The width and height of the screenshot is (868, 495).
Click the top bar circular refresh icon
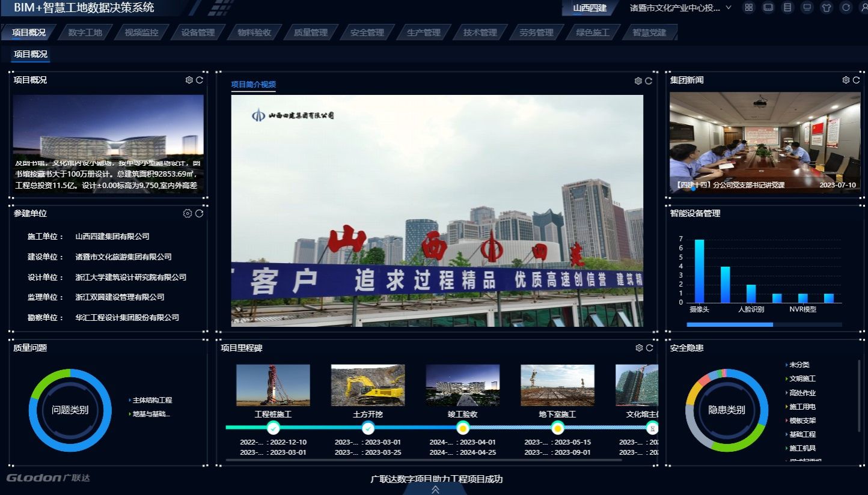coord(846,8)
